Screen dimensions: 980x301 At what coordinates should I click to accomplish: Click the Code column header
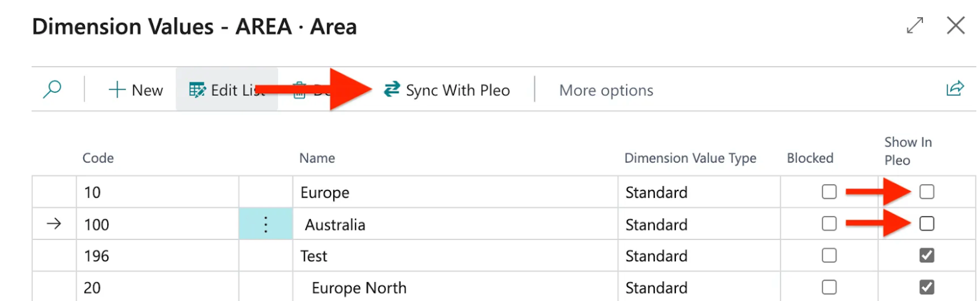98,158
